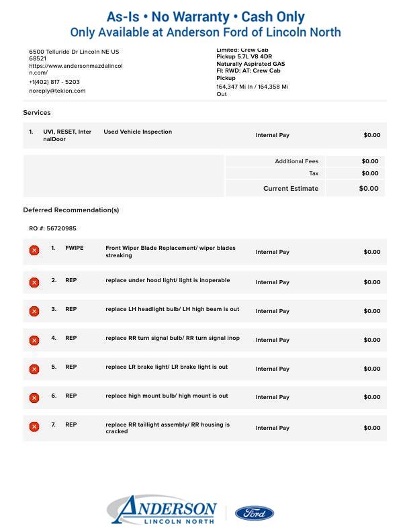Select the Used Vehicle Inspection service row
Screen dimensions: 411x532
click(x=138, y=132)
